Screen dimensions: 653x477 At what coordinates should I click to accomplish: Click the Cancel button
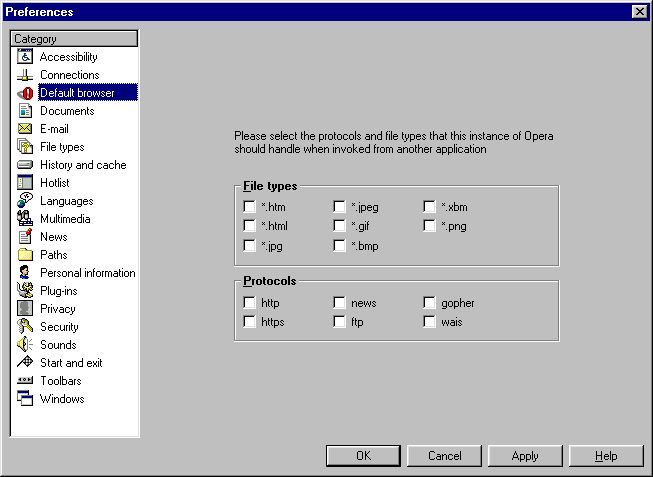point(444,456)
